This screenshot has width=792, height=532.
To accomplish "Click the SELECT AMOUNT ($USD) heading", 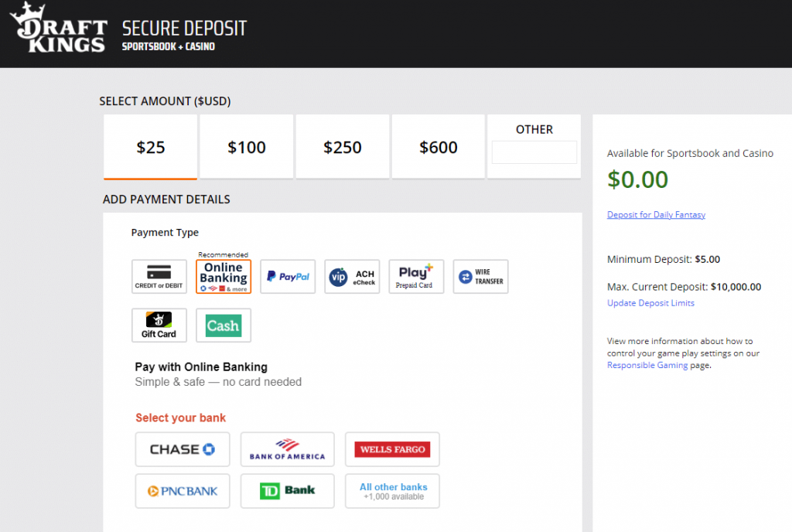I will (x=166, y=101).
